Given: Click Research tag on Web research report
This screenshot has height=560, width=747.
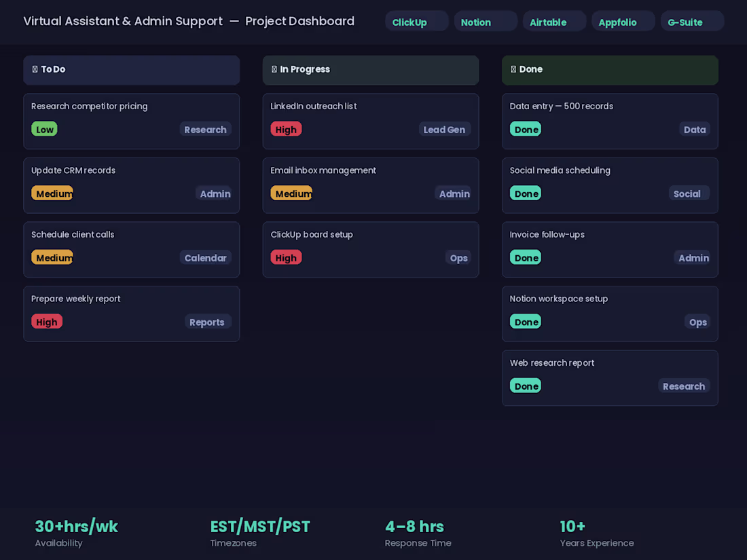Looking at the screenshot, I should tap(684, 386).
